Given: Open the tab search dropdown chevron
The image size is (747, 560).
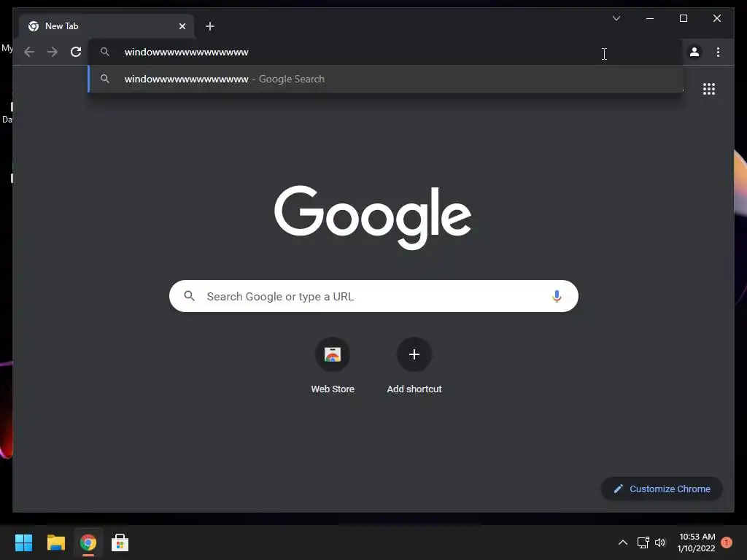Looking at the screenshot, I should click(616, 18).
